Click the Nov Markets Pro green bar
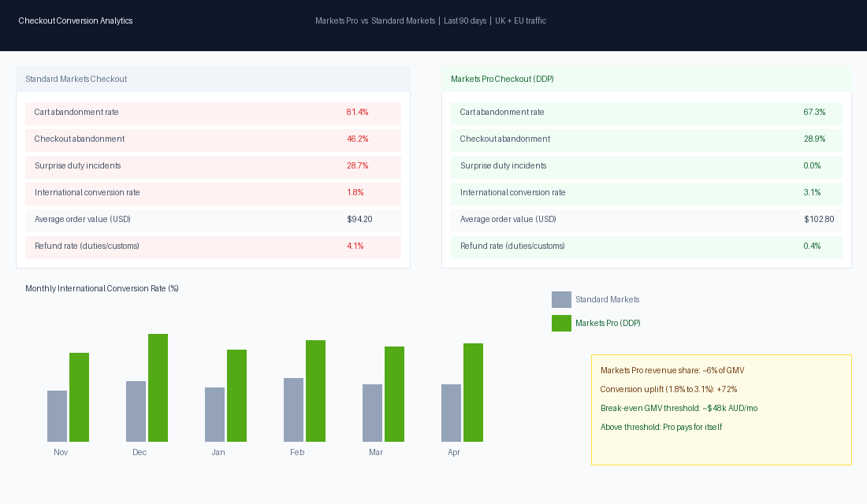 pos(79,398)
